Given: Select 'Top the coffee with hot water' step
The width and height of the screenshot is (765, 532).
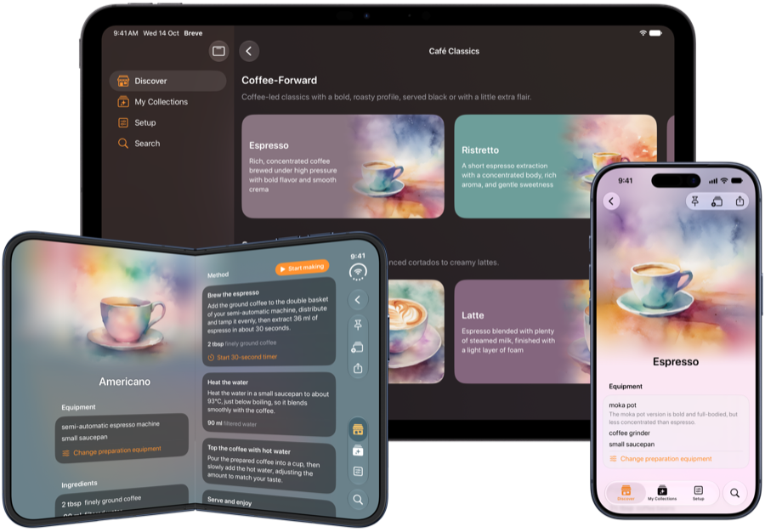Looking at the screenshot, I should point(269,465).
